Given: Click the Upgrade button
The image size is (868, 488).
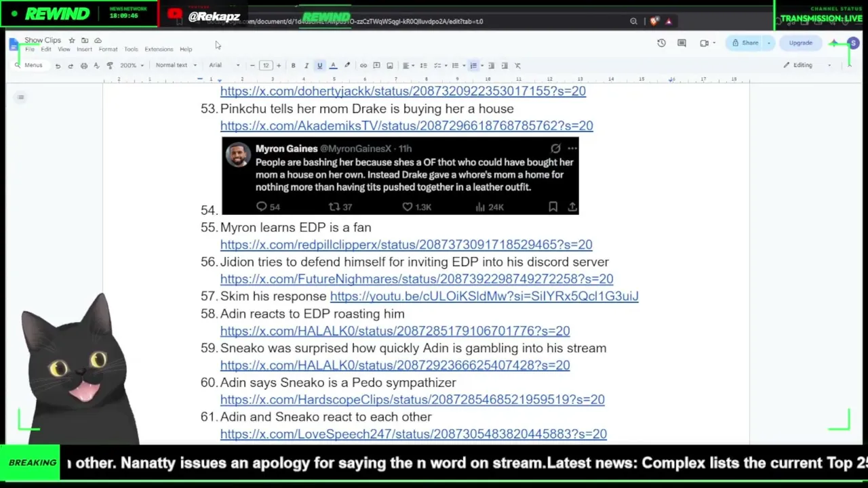Looking at the screenshot, I should (x=800, y=43).
